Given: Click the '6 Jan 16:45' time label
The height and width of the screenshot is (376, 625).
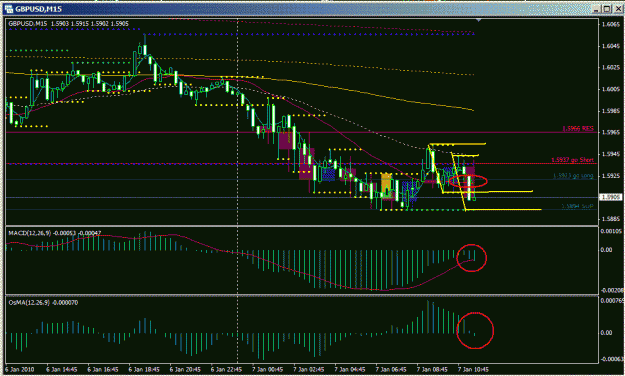Looking at the screenshot, I should pos(102,370).
